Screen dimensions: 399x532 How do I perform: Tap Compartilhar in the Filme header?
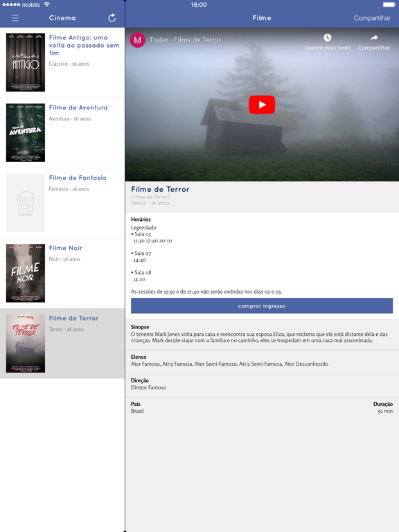[x=372, y=18]
